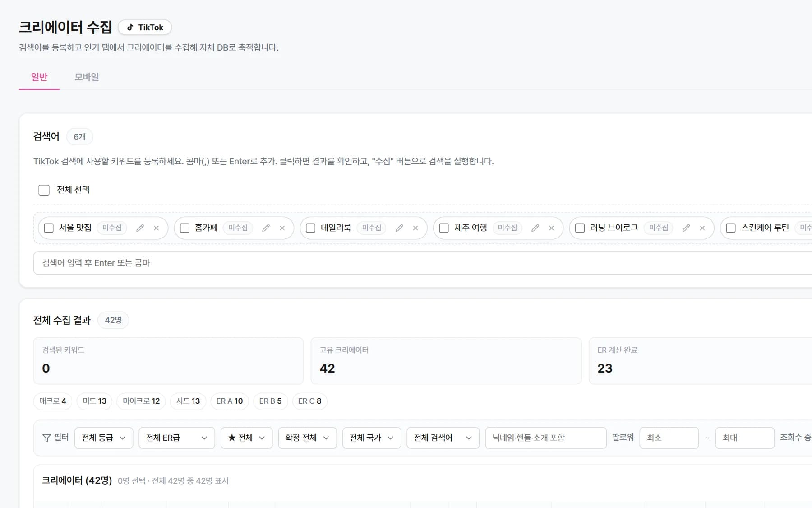The width and height of the screenshot is (812, 508).
Task: Check the 서울 맛집 keyword checkbox
Action: click(x=49, y=228)
